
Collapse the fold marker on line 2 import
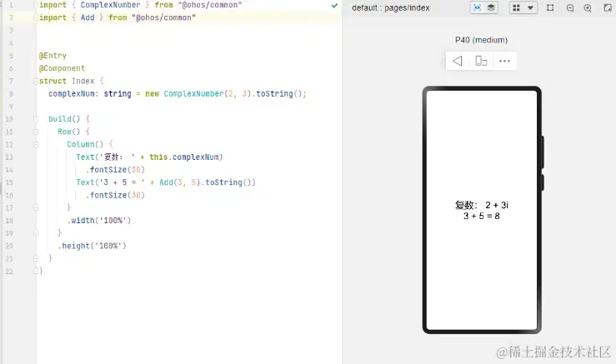tap(36, 17)
